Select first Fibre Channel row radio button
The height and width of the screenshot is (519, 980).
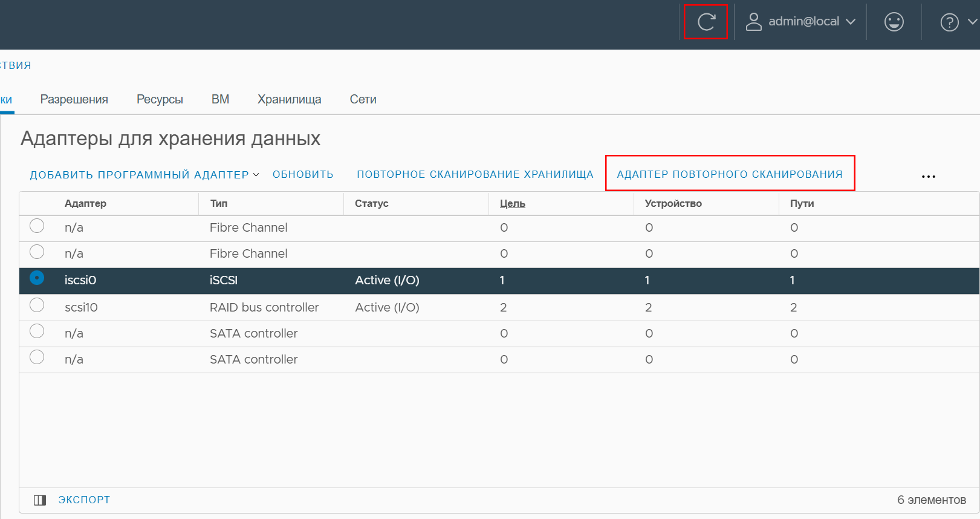click(x=37, y=226)
